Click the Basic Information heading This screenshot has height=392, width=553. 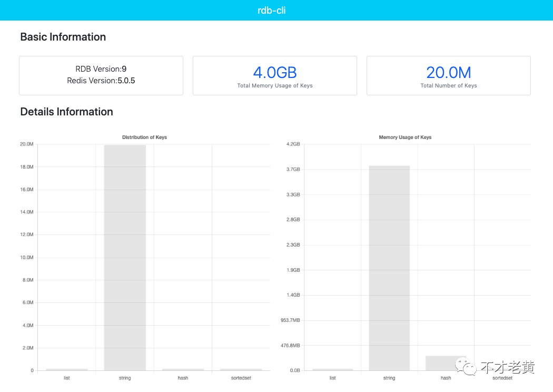pos(63,37)
